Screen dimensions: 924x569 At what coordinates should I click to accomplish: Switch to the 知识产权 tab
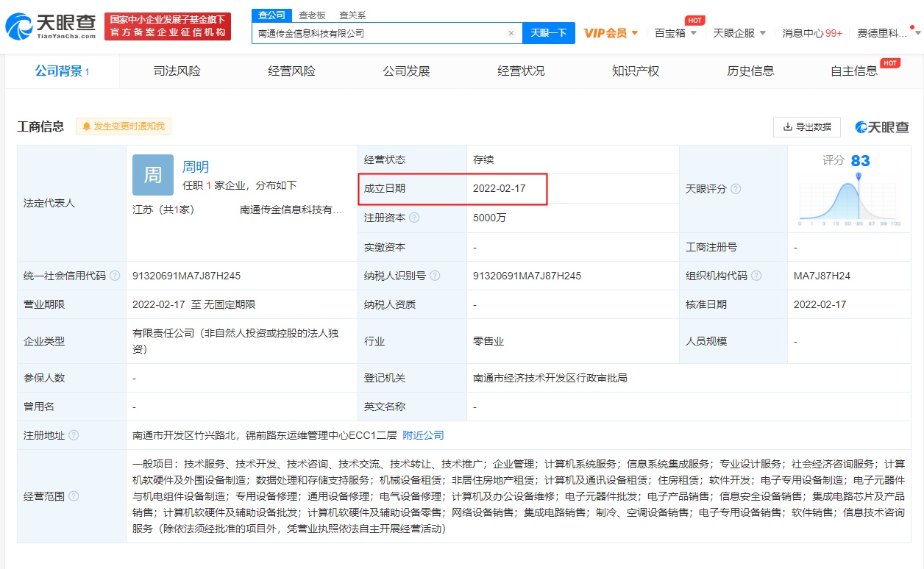coord(636,71)
